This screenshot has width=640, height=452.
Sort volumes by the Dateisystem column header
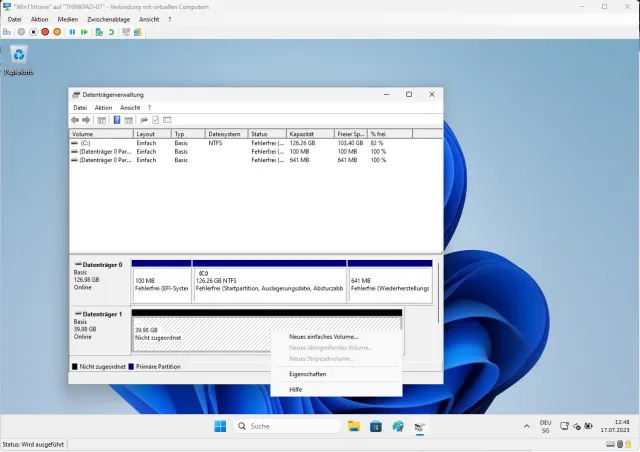(226, 133)
